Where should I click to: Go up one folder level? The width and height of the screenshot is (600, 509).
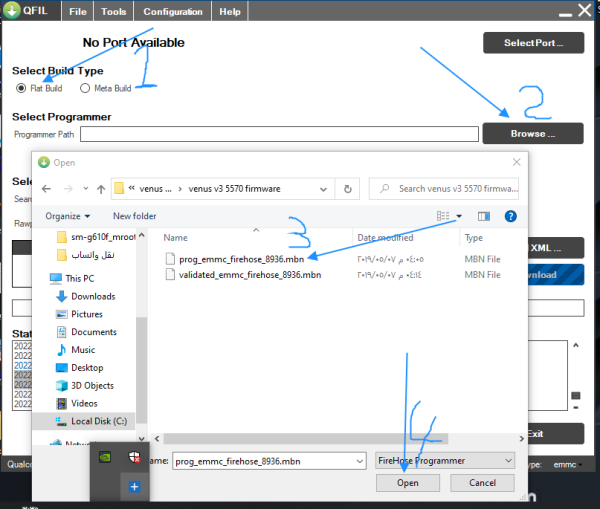click(101, 189)
